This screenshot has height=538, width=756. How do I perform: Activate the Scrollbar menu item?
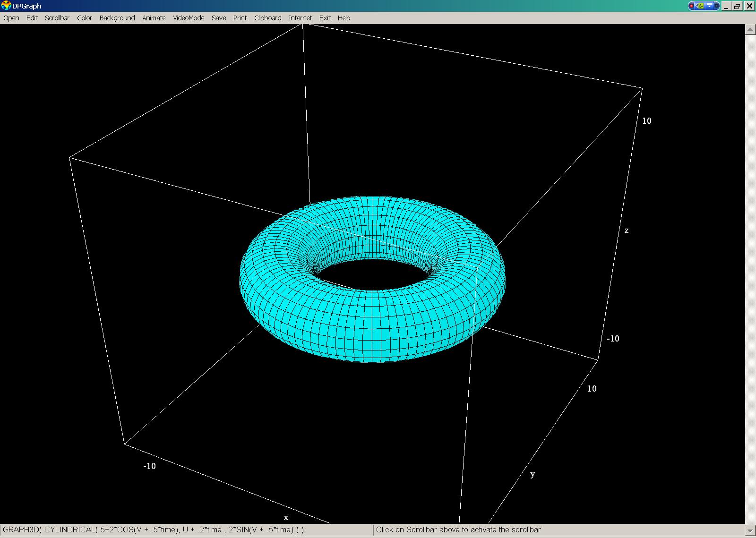pyautogui.click(x=57, y=18)
